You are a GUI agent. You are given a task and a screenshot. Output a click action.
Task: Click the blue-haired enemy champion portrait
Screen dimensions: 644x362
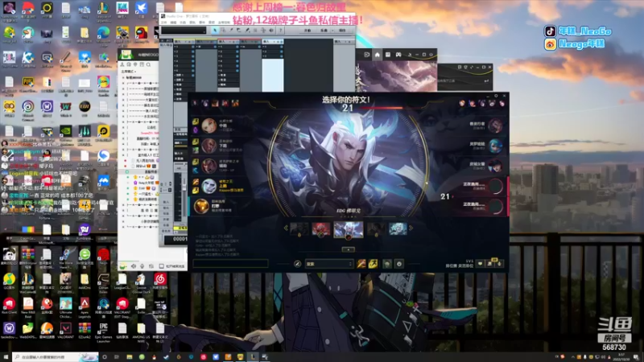click(x=496, y=146)
